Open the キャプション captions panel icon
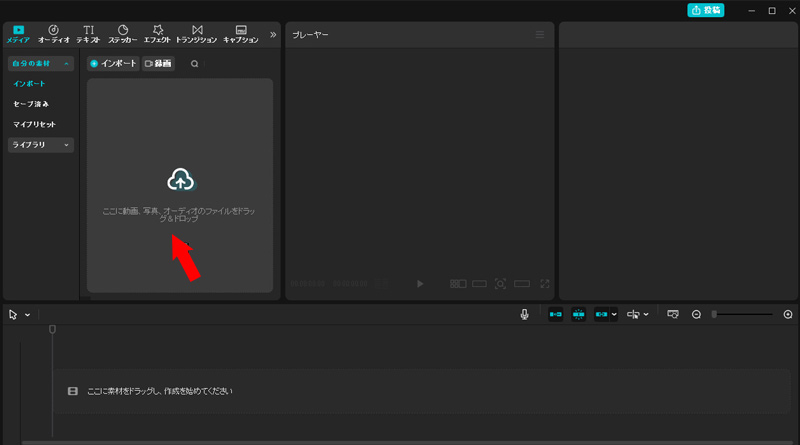This screenshot has width=800, height=445. click(241, 34)
